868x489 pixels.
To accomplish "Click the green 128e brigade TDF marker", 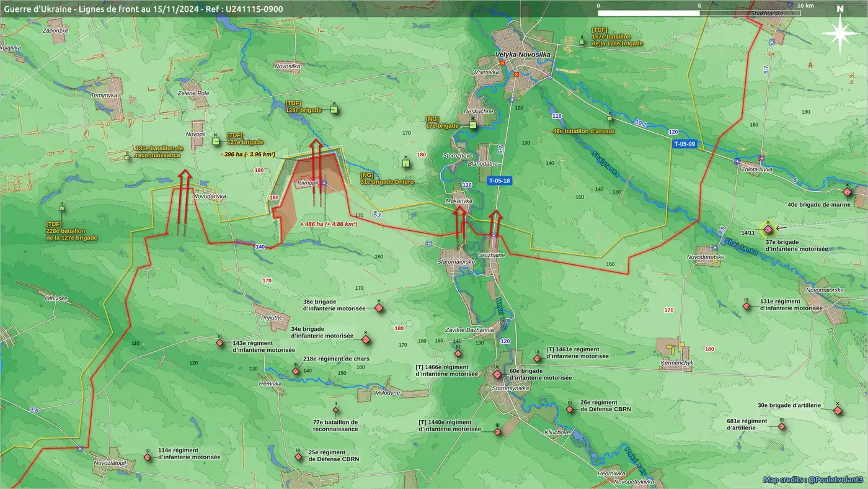I will [x=334, y=110].
